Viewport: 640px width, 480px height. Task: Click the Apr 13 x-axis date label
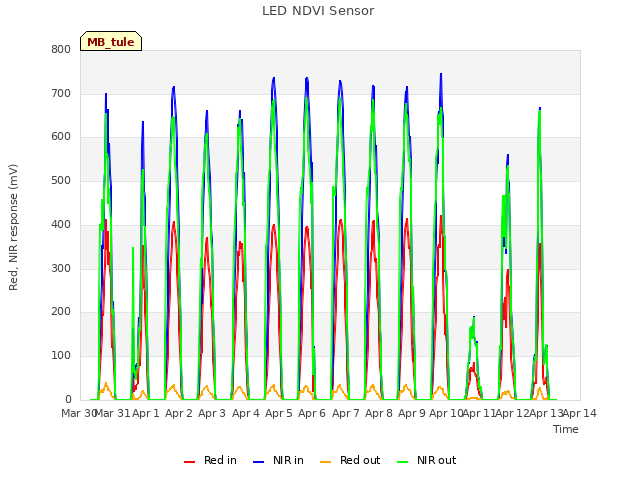(x=546, y=413)
